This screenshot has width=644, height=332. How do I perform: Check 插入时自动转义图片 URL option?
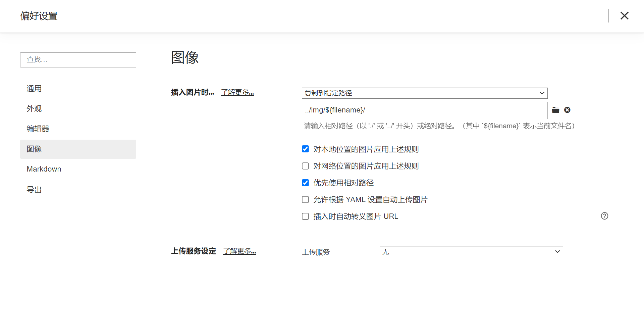click(305, 217)
